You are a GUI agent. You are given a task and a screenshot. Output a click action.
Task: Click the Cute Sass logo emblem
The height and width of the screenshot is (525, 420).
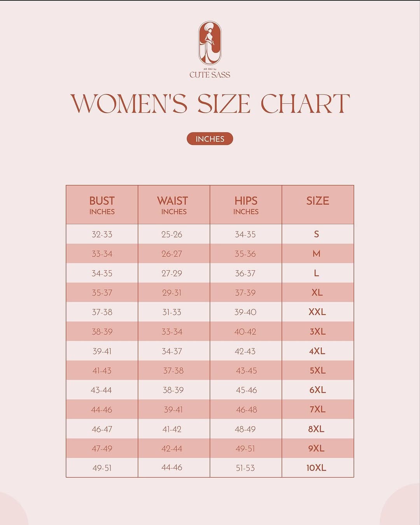pyautogui.click(x=210, y=43)
